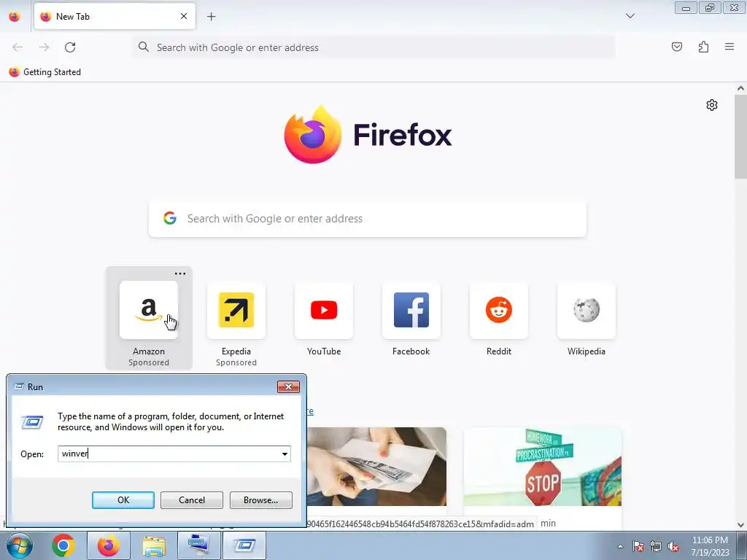This screenshot has height=560, width=747.
Task: Show hidden system tray icons
Action: (x=620, y=546)
